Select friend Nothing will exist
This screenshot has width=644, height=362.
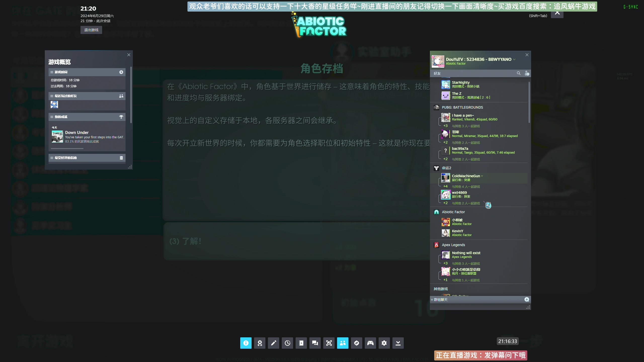coord(479,255)
